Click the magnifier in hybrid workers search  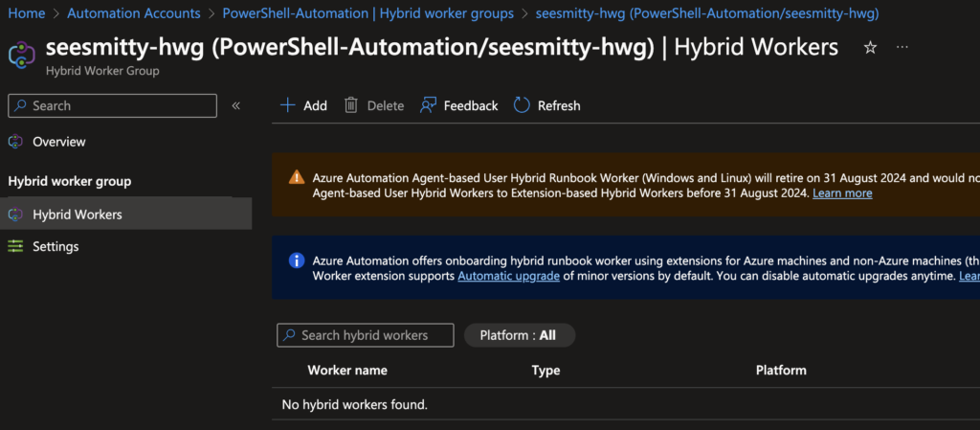(x=289, y=335)
